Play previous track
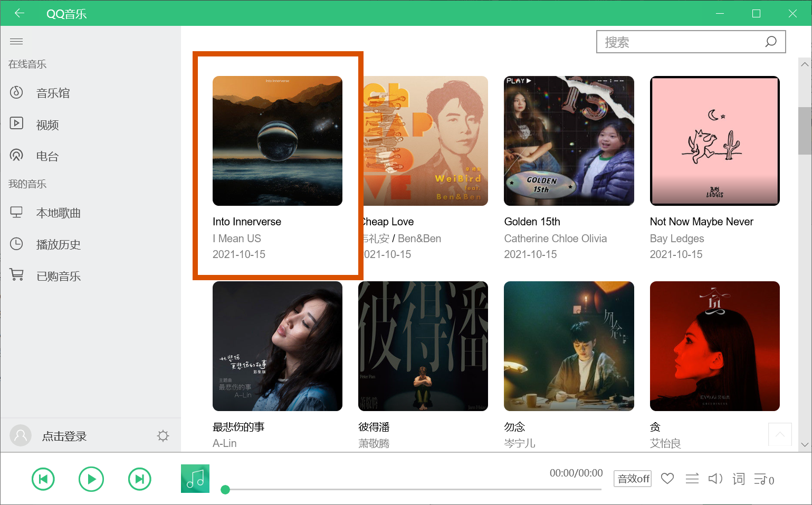This screenshot has width=812, height=505. [x=43, y=479]
